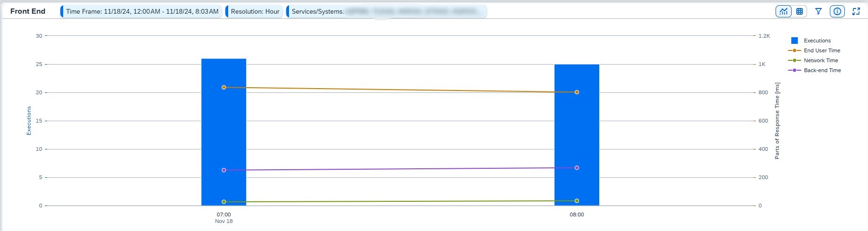
Task: Enter full screen mode
Action: [x=856, y=11]
